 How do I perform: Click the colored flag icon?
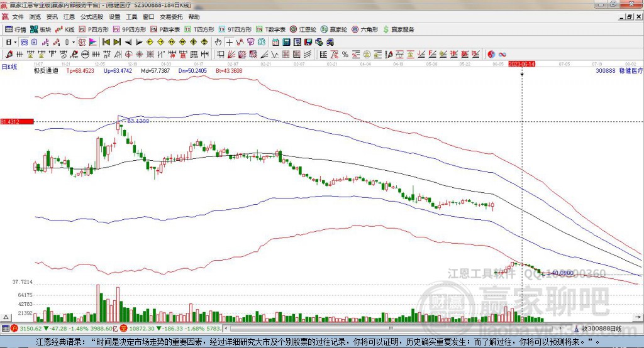tap(93, 42)
